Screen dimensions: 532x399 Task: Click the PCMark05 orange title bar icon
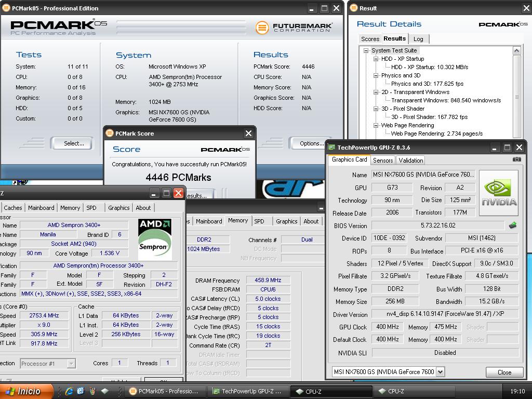tap(6, 8)
